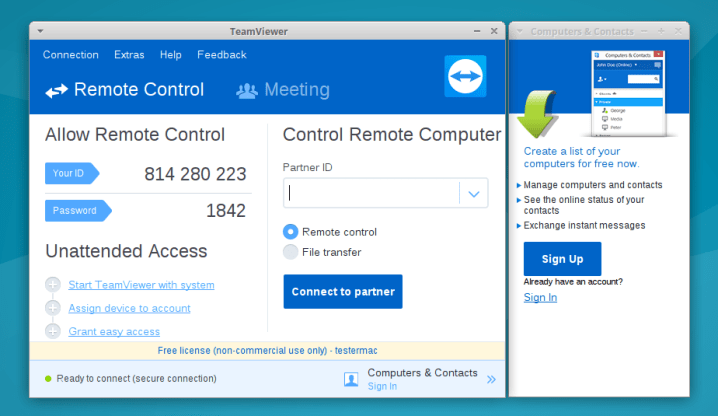Click See the online status of your contacts

click(x=584, y=205)
